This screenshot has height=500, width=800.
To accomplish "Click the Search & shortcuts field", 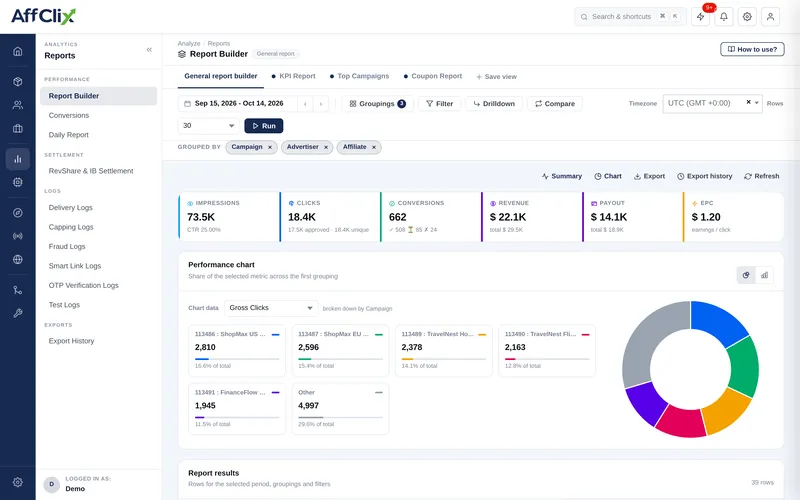I will coord(630,16).
